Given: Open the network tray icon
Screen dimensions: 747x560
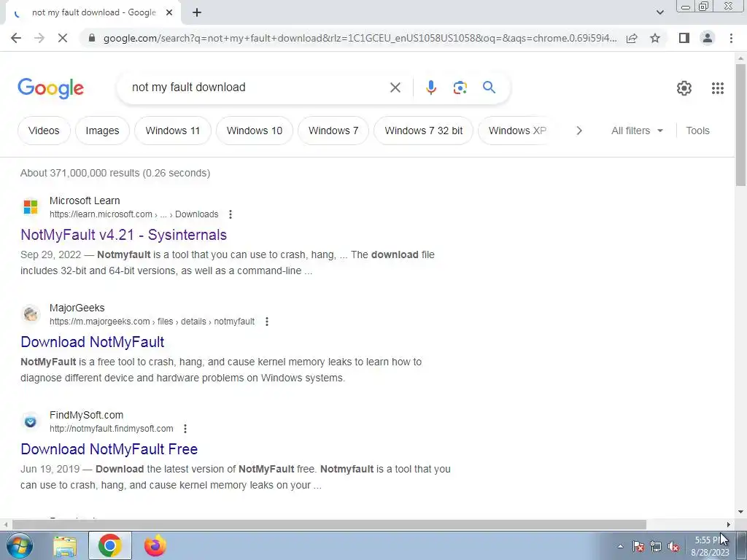Looking at the screenshot, I should point(656,547).
